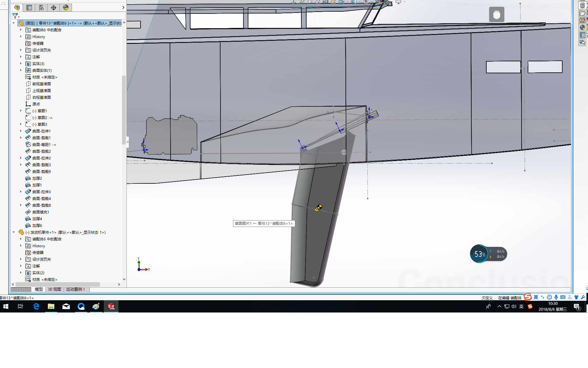Select the 曲面-拉伸2 feature
Viewport: 588px width, 368px height.
point(38,158)
